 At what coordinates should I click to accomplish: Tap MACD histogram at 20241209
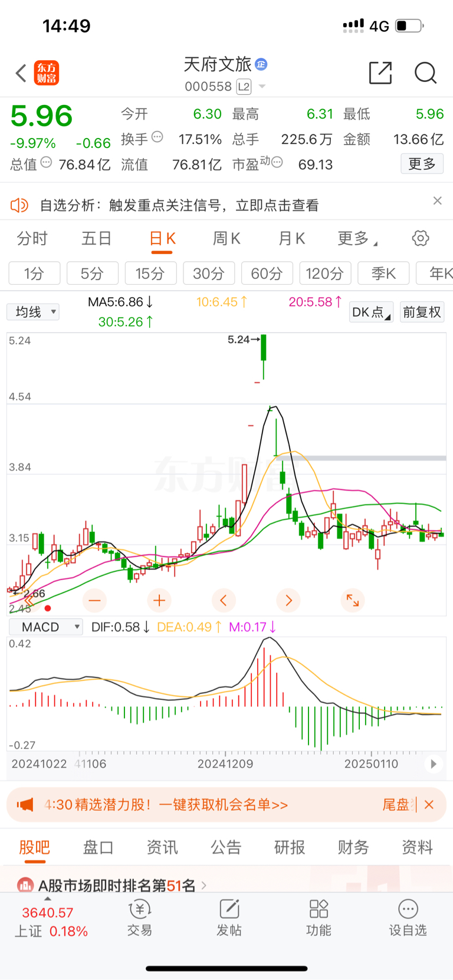pos(225,701)
